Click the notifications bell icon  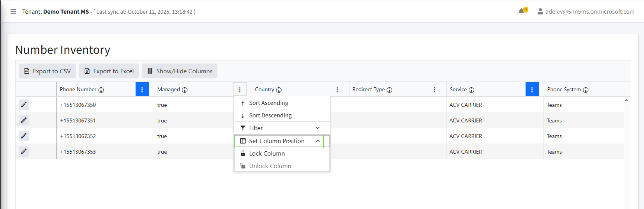click(521, 11)
